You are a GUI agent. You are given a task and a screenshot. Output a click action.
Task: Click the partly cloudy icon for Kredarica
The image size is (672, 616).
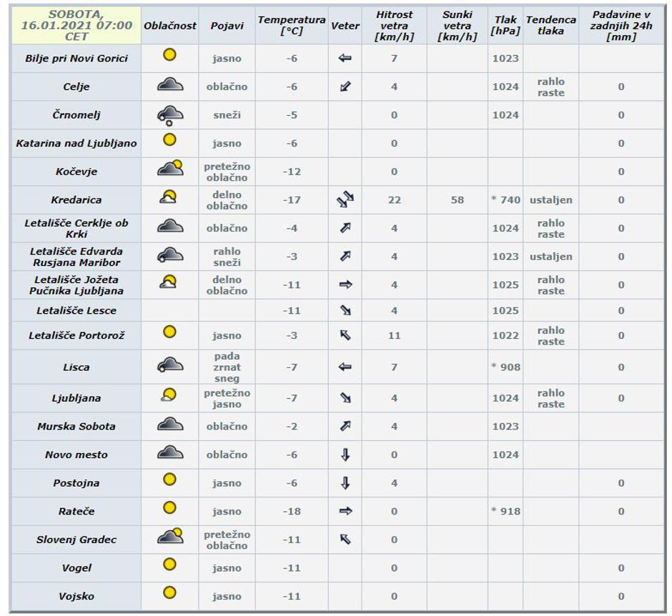click(x=169, y=197)
